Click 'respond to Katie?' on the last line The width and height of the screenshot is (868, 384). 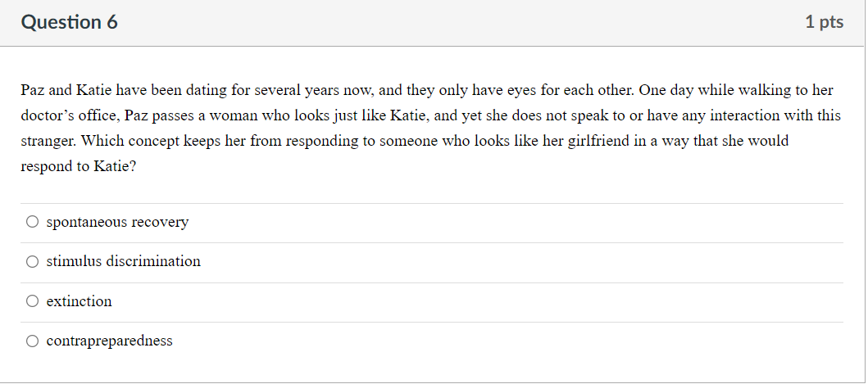[x=78, y=166]
